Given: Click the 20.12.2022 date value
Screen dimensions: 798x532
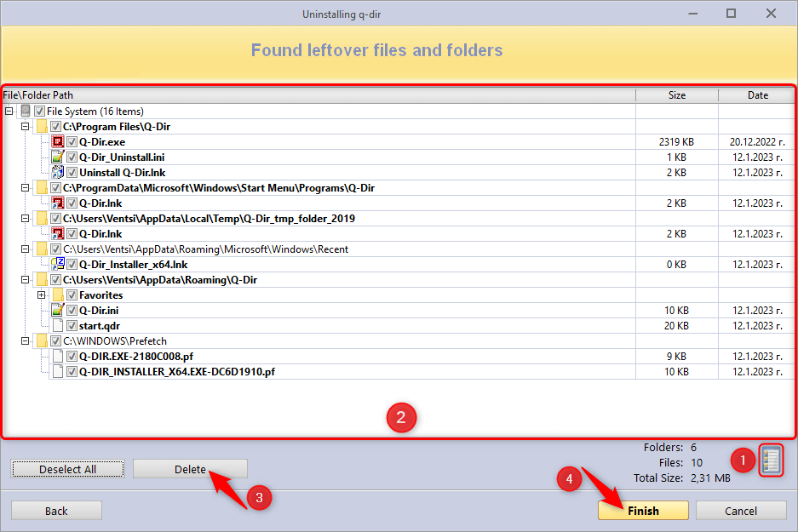Looking at the screenshot, I should 757,142.
